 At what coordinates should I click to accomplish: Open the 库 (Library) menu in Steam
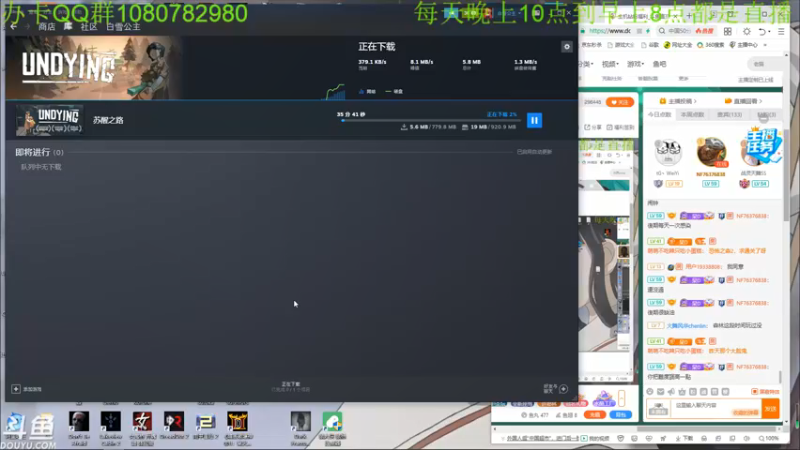pyautogui.click(x=68, y=27)
